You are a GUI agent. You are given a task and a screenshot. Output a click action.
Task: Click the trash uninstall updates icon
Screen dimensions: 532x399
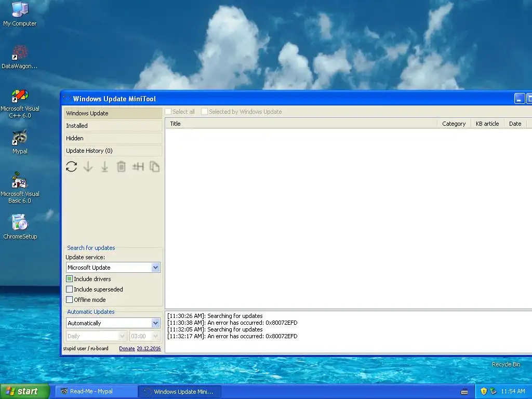(121, 167)
